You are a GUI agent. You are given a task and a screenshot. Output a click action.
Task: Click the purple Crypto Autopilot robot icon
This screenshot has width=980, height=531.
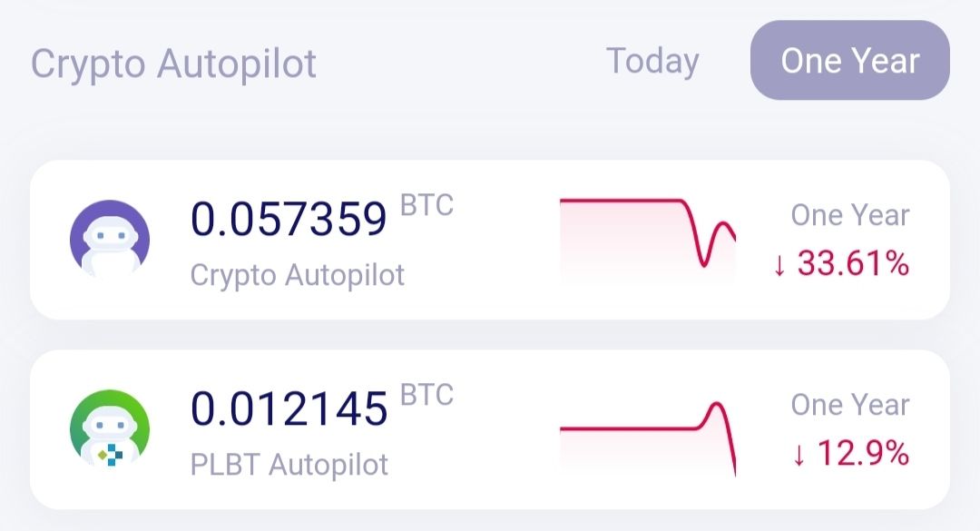[110, 240]
